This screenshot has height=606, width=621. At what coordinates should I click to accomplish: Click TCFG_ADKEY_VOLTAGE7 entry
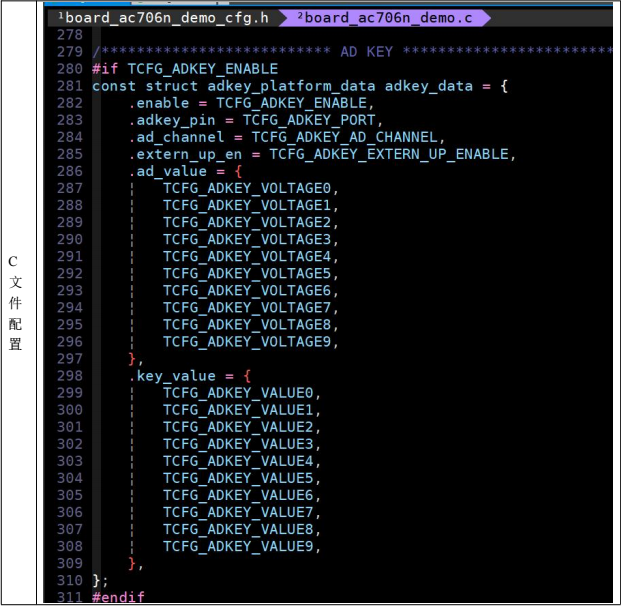(x=247, y=308)
